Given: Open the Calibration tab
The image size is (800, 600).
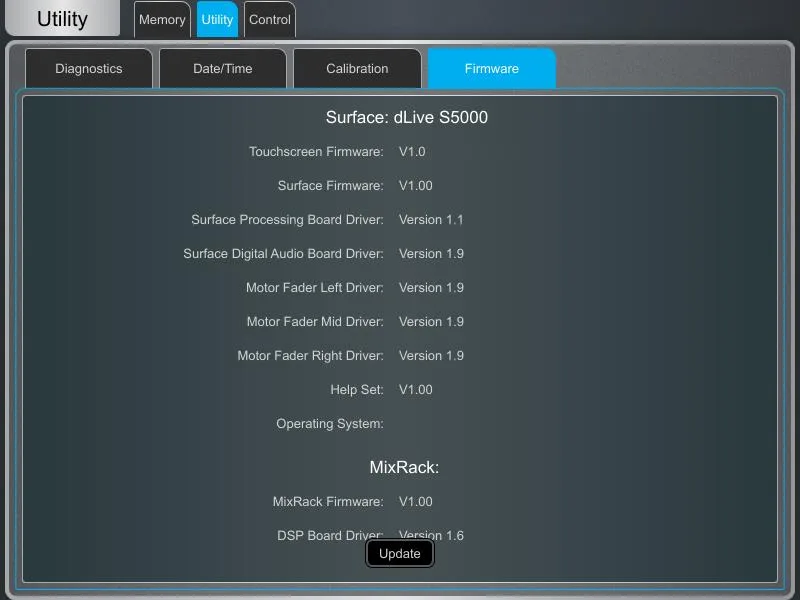Looking at the screenshot, I should pyautogui.click(x=357, y=68).
